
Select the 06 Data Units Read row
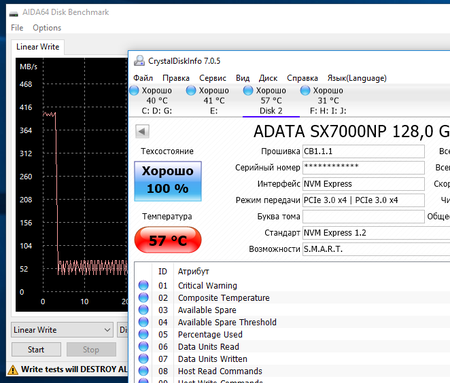(293, 347)
